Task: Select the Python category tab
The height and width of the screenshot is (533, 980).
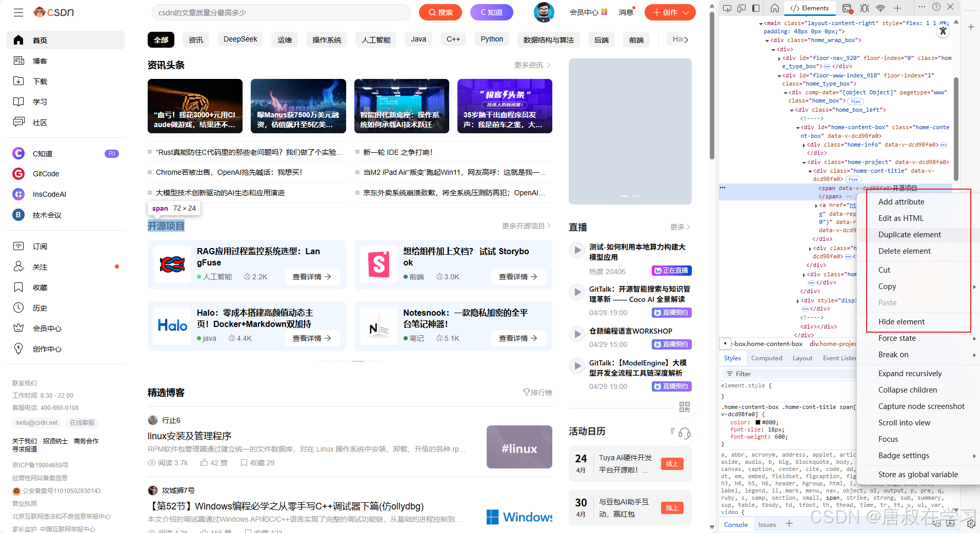Action: 492,39
